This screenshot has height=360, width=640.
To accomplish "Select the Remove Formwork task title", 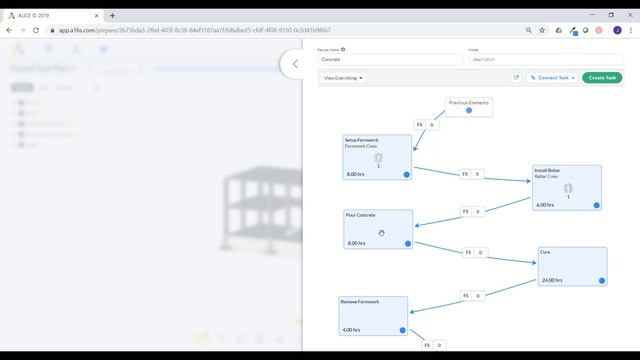I will pyautogui.click(x=360, y=302).
